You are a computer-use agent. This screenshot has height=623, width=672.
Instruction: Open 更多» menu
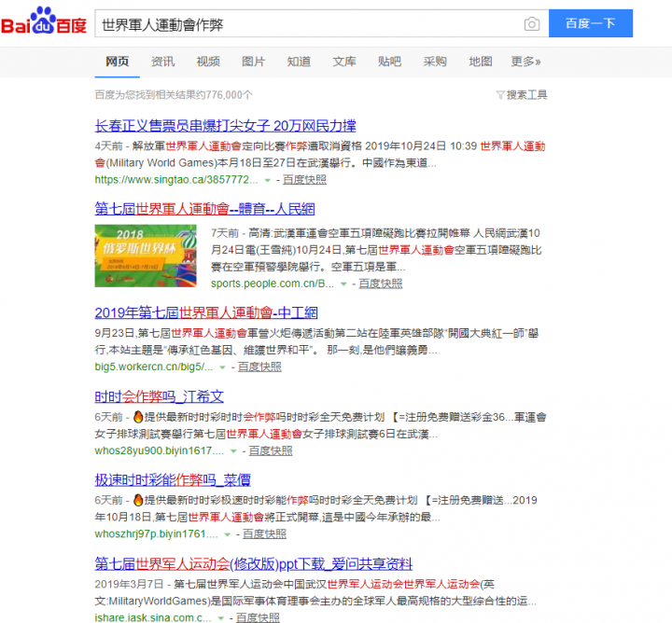(x=525, y=62)
